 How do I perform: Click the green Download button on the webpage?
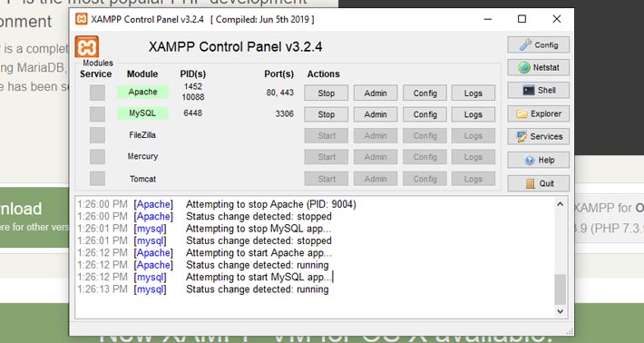34,217
